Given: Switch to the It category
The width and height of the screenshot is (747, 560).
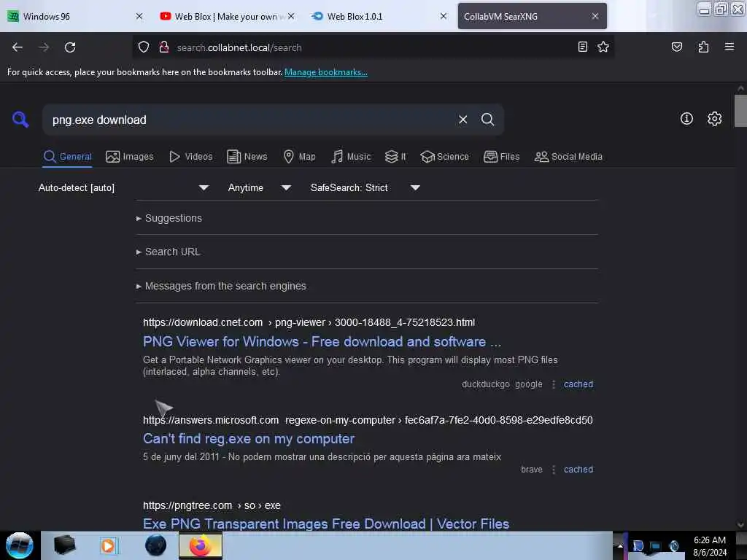Looking at the screenshot, I should coord(395,157).
